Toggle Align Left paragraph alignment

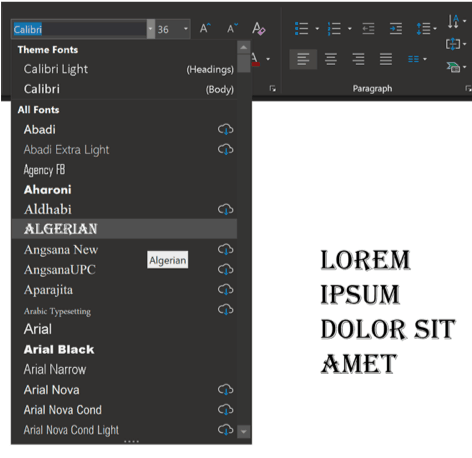click(x=303, y=59)
